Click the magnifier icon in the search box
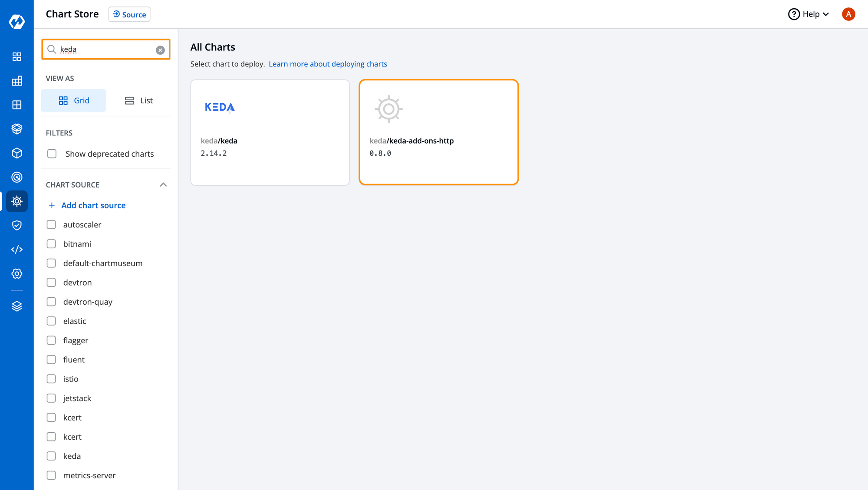868x490 pixels. click(x=52, y=49)
